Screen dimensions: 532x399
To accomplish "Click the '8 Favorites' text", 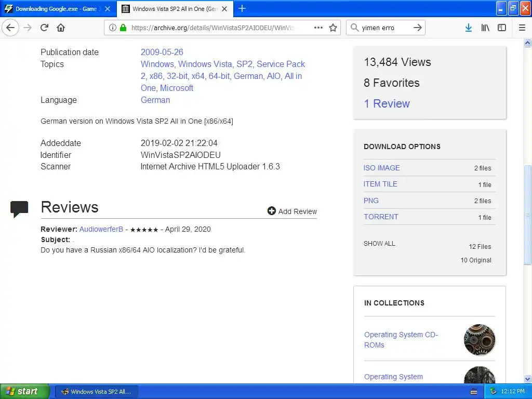I will (x=392, y=83).
